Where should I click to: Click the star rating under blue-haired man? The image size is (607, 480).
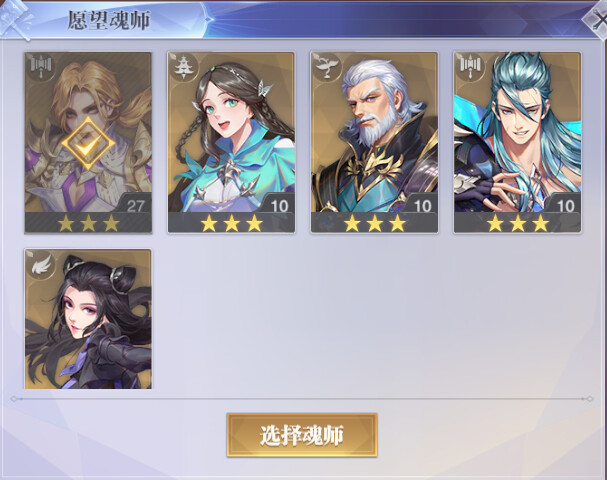pyautogui.click(x=518, y=223)
